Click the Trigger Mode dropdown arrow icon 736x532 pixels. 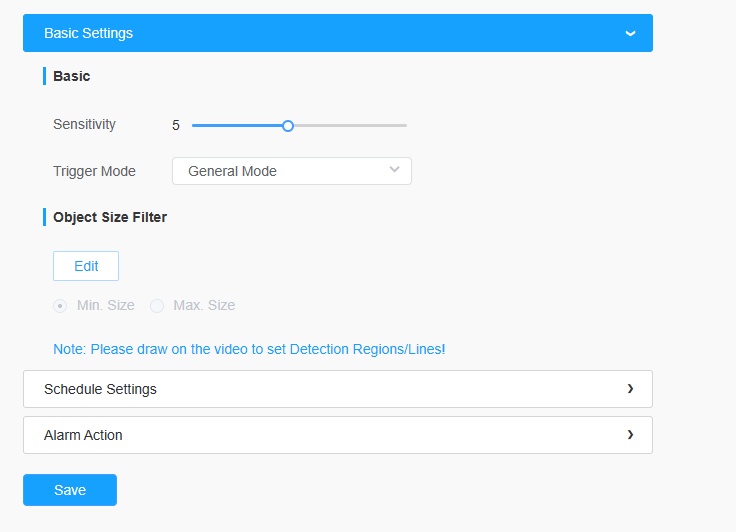pos(394,170)
